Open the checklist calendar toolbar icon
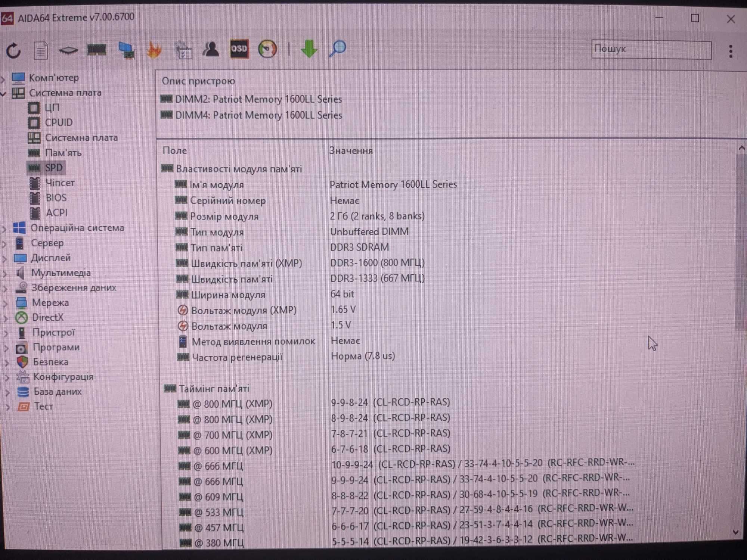This screenshot has width=747, height=560. [x=183, y=50]
